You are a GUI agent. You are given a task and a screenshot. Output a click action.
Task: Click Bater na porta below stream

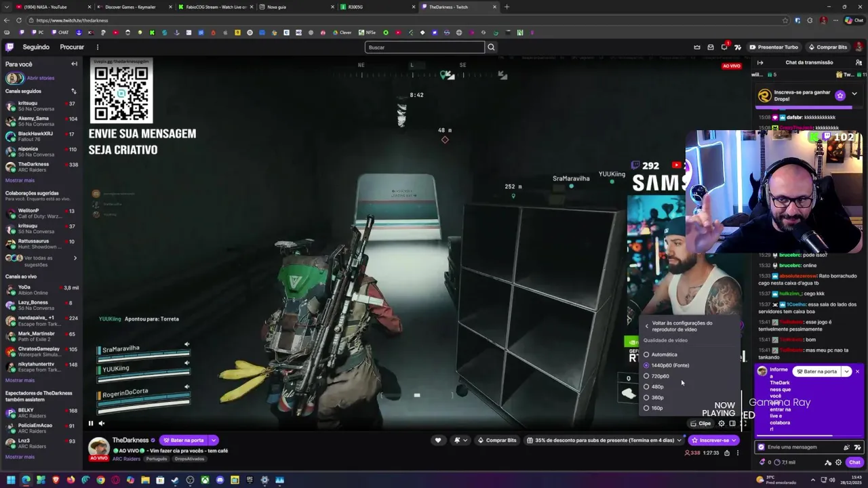pos(183,440)
